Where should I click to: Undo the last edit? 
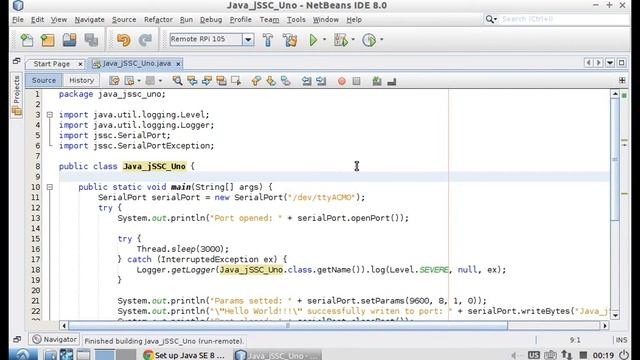click(123, 40)
